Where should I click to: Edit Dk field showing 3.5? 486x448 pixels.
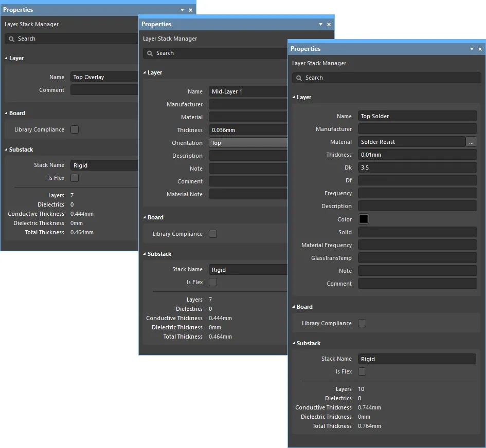click(x=417, y=167)
